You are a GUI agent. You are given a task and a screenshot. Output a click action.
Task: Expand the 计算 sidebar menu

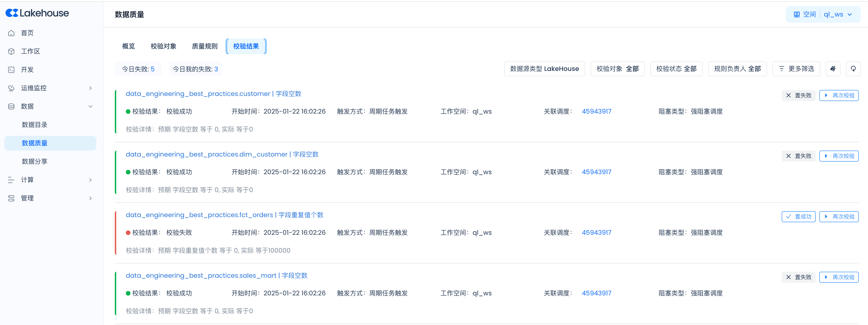[x=90, y=180]
